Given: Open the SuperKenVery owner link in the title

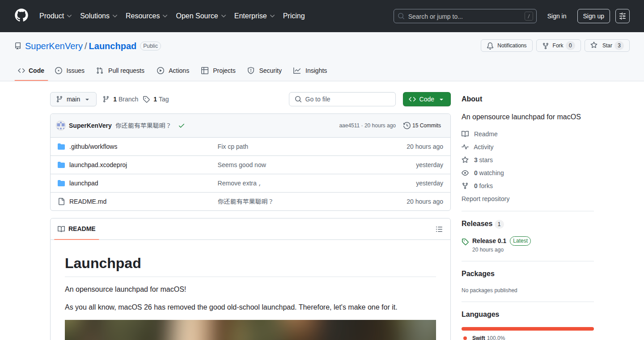Looking at the screenshot, I should (x=54, y=46).
